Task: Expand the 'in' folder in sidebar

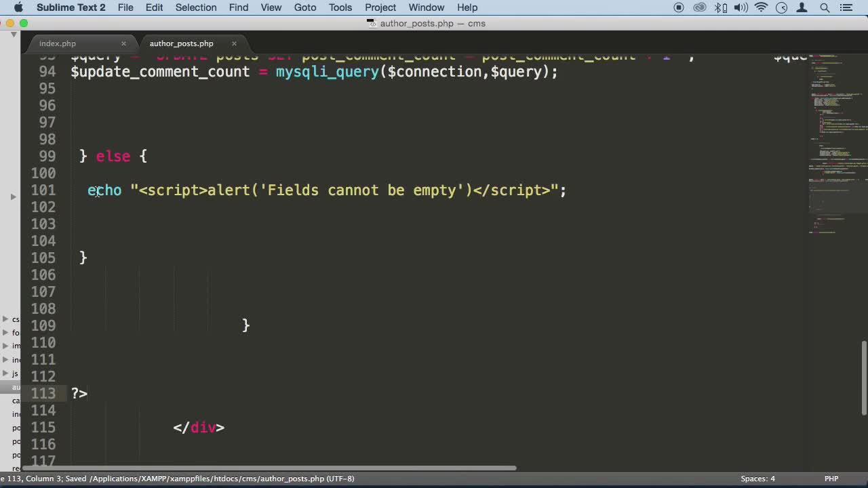Action: [5, 359]
